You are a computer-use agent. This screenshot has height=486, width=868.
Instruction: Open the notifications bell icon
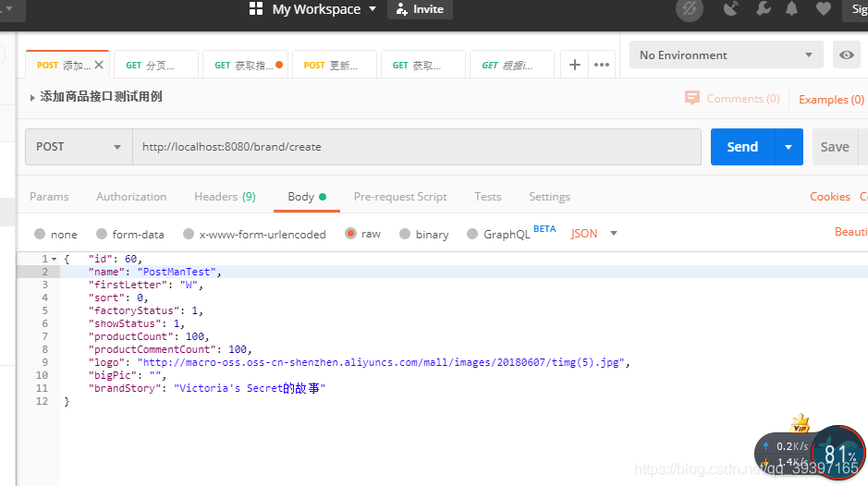tap(792, 8)
